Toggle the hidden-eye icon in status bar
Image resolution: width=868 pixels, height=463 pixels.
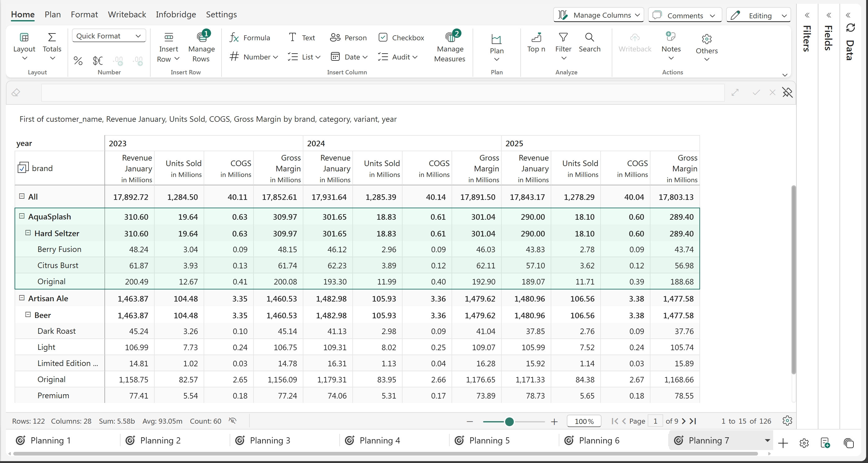(232, 421)
